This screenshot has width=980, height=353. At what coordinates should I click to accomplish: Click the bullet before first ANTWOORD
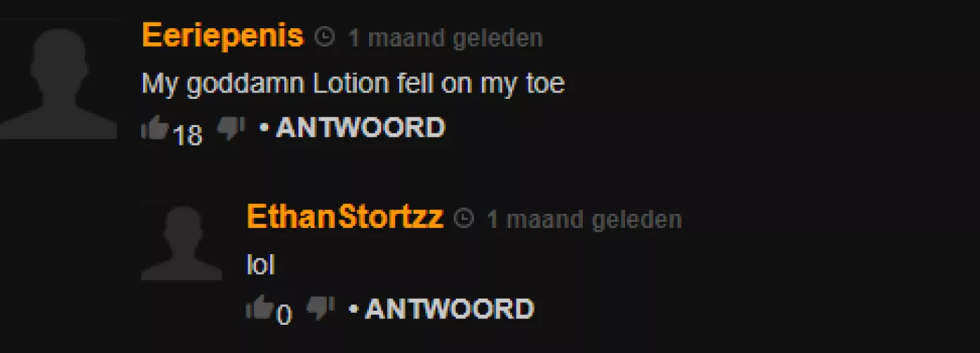264,129
